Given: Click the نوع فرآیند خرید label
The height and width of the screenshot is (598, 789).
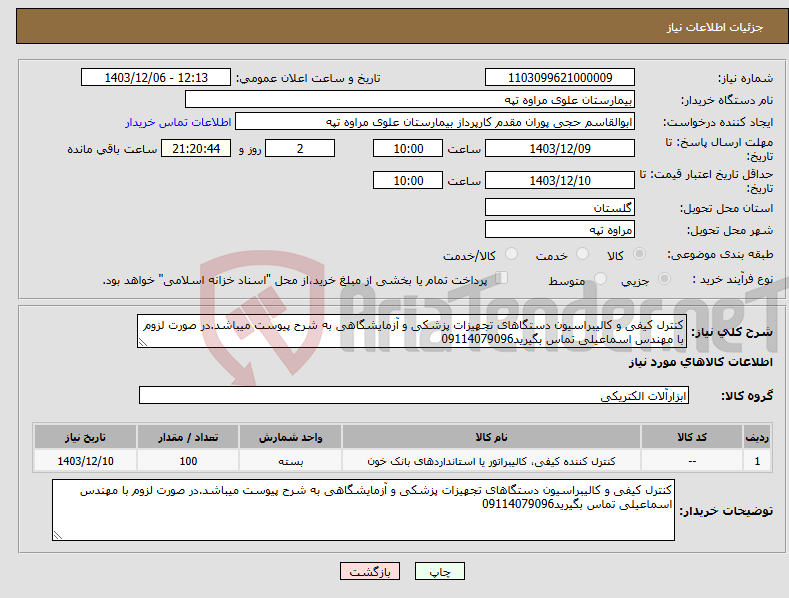Looking at the screenshot, I should click(x=733, y=279).
